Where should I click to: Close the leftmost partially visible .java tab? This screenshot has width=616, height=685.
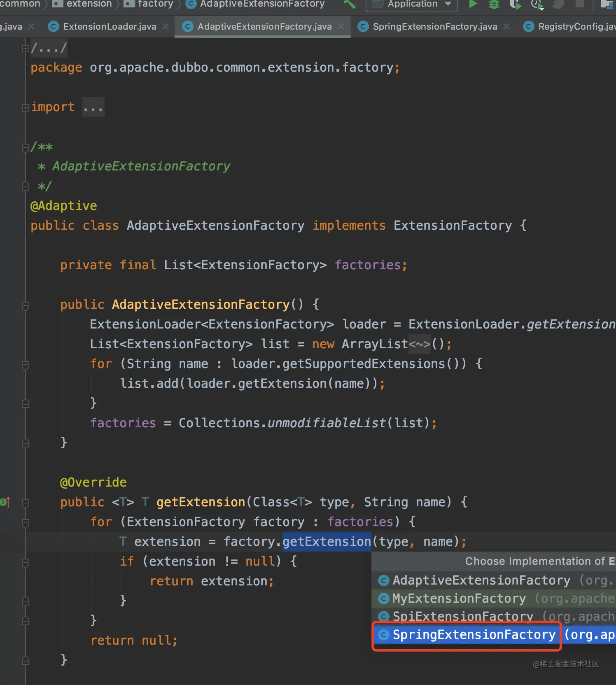coord(31,26)
